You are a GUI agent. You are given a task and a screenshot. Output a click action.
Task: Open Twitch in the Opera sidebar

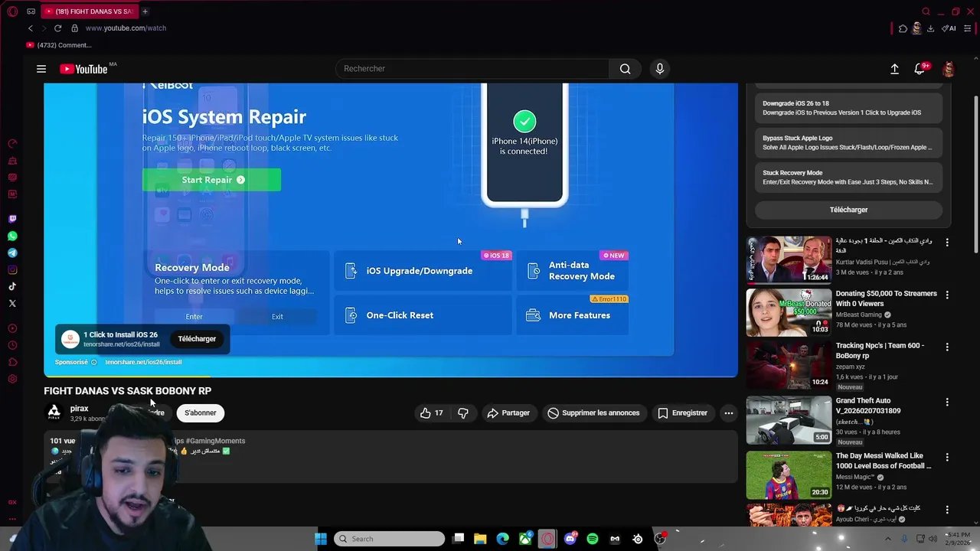click(x=12, y=219)
